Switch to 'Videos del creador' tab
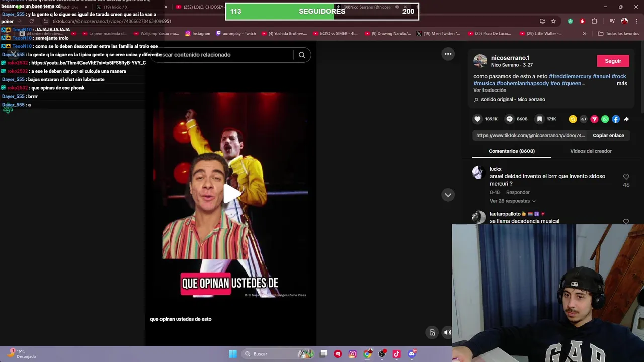This screenshot has height=362, width=644. pos(591,151)
